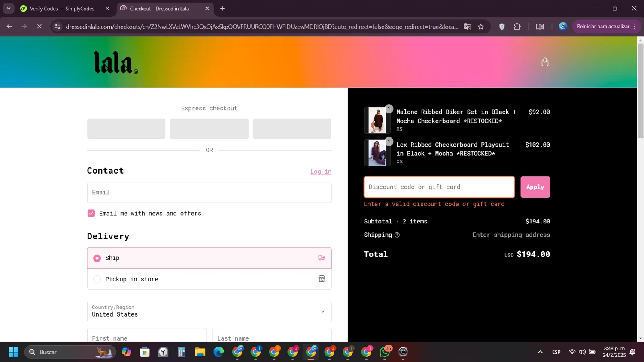Viewport: 644px width, 362px height.
Task: Click third express checkout button
Action: pyautogui.click(x=292, y=129)
